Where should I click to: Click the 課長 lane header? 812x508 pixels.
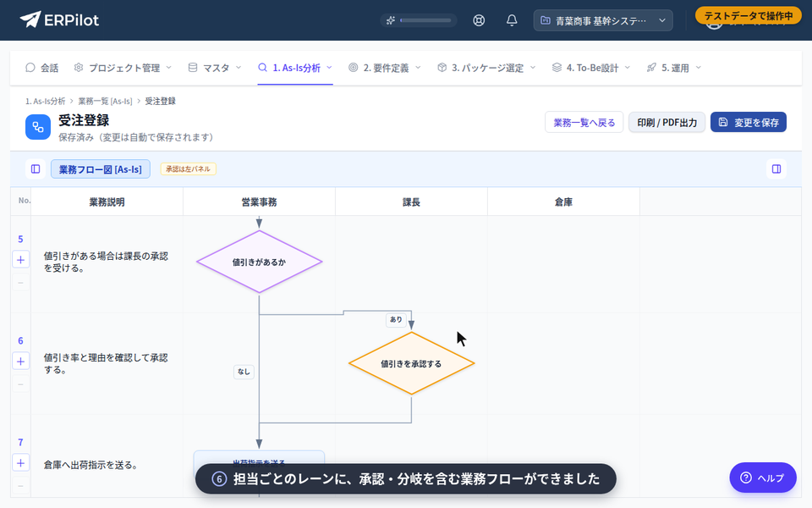[411, 202]
